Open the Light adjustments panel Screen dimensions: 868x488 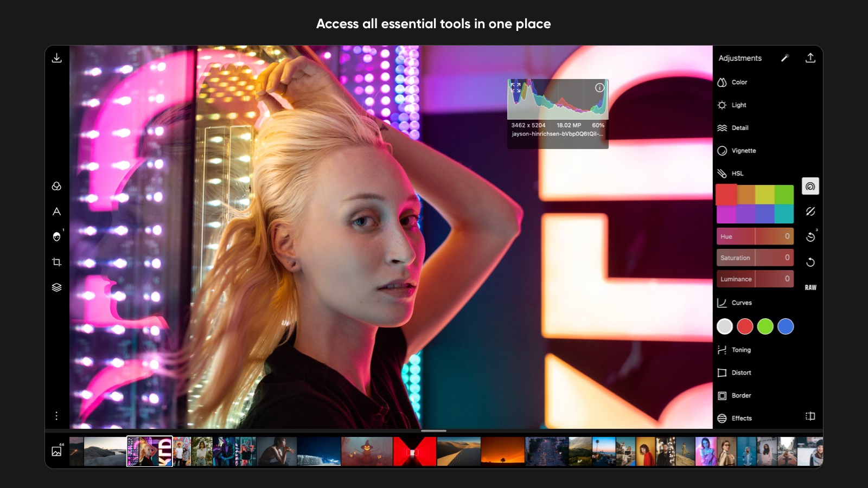(x=738, y=105)
